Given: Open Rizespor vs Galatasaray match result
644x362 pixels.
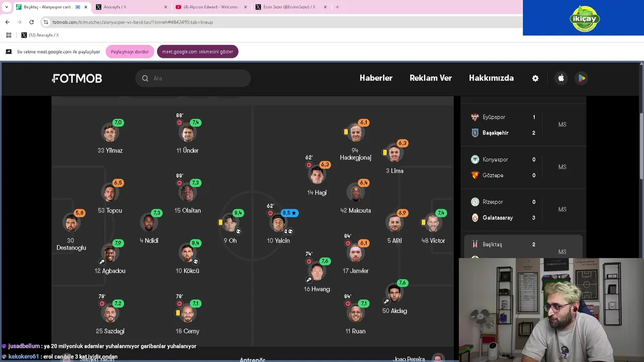Looking at the screenshot, I should pyautogui.click(x=523, y=210).
